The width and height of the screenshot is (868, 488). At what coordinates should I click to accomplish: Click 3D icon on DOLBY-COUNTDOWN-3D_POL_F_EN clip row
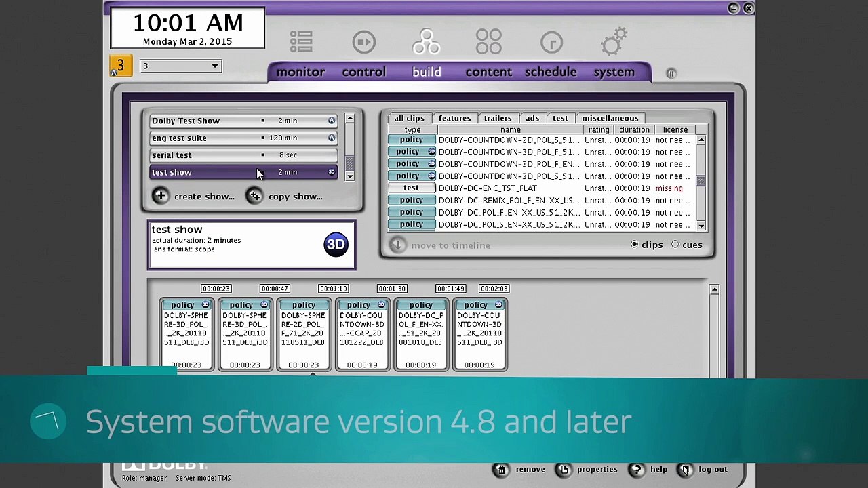point(431,164)
